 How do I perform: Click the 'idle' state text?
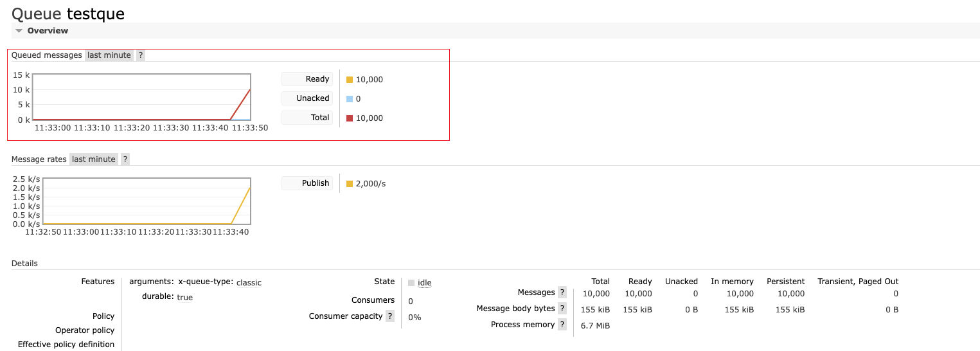tap(424, 283)
